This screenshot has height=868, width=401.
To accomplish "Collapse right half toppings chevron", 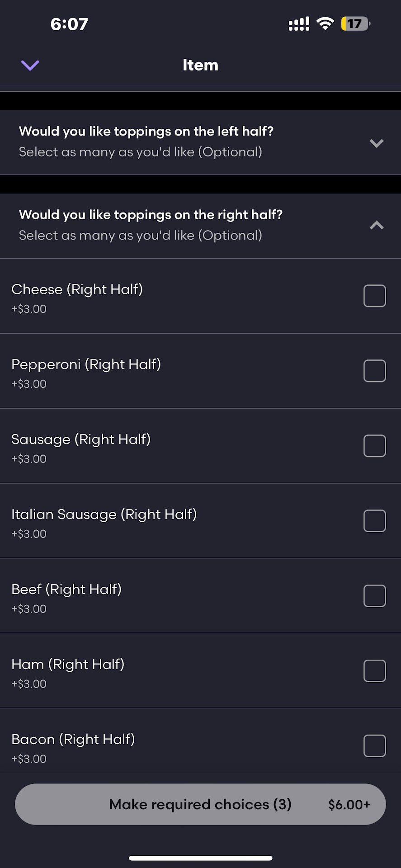I will [376, 225].
